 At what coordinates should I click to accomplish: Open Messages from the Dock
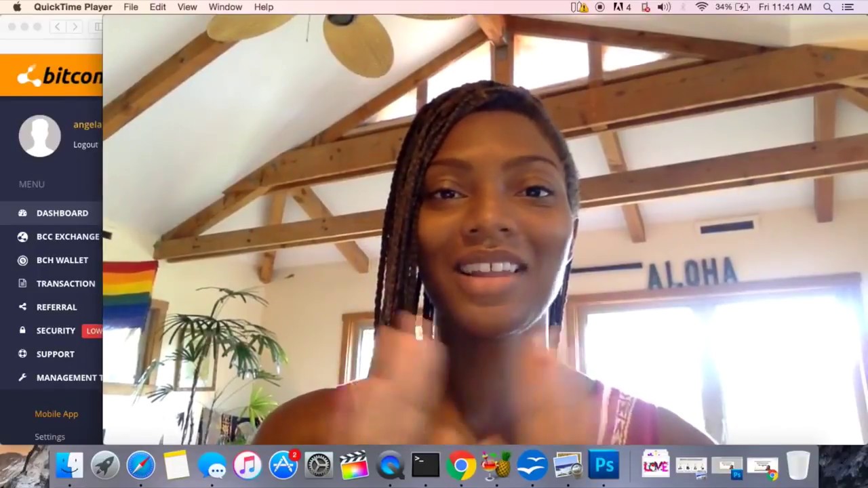tap(212, 466)
